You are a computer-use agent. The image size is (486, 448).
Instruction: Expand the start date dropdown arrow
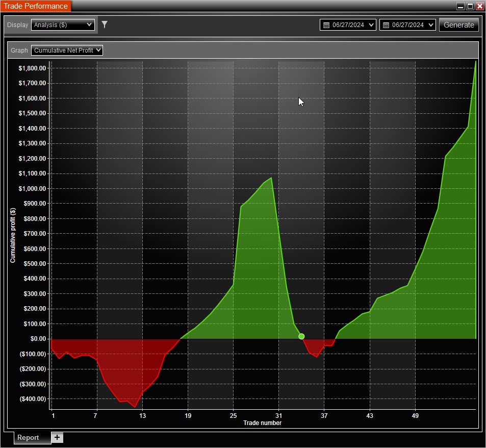click(371, 24)
